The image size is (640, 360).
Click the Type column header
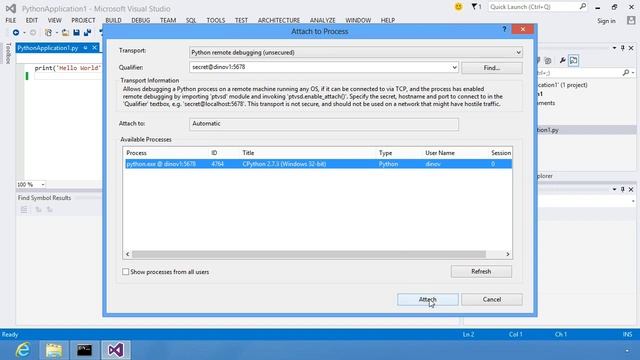[385, 153]
